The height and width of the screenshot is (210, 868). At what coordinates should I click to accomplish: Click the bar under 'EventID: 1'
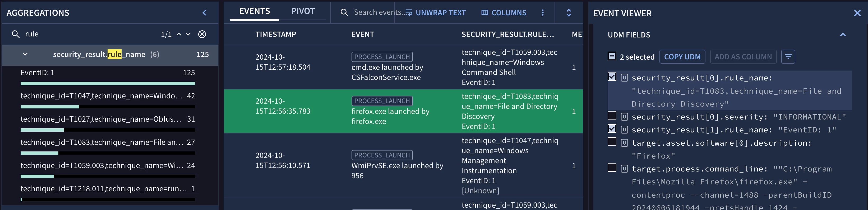[108, 83]
